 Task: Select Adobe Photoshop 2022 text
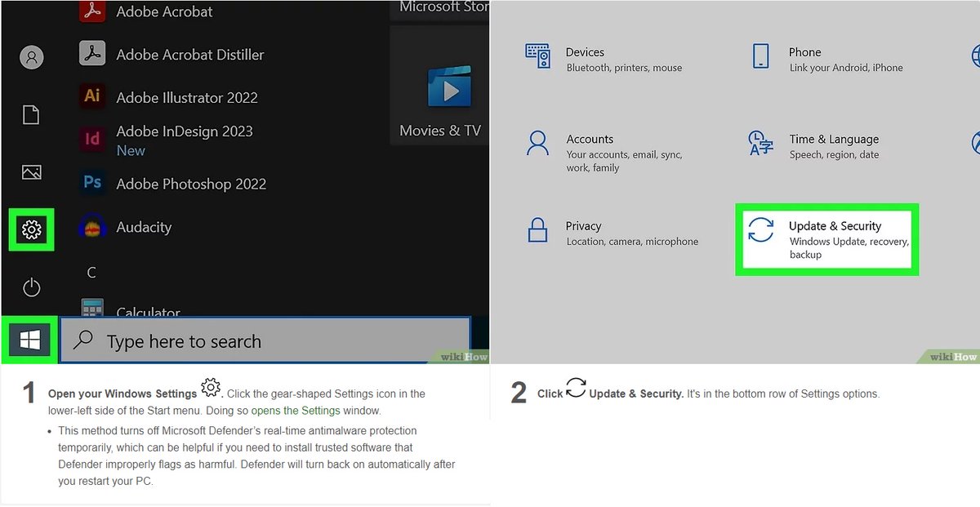(x=191, y=184)
